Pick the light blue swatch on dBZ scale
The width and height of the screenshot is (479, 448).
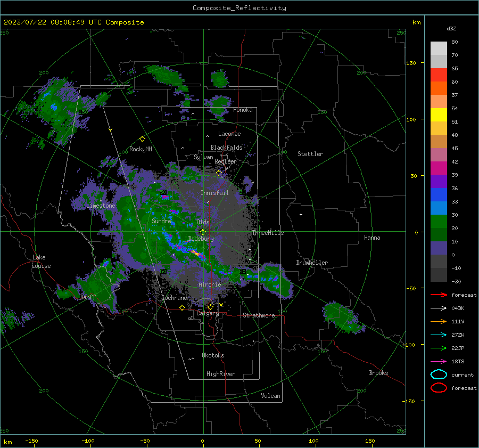tap(439, 208)
